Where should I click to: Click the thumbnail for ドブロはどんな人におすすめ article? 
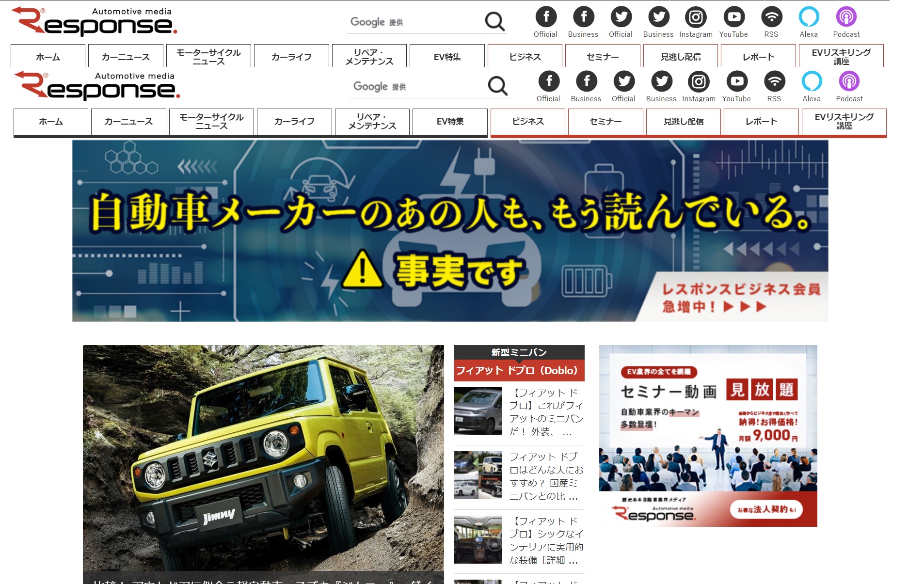pyautogui.click(x=478, y=475)
